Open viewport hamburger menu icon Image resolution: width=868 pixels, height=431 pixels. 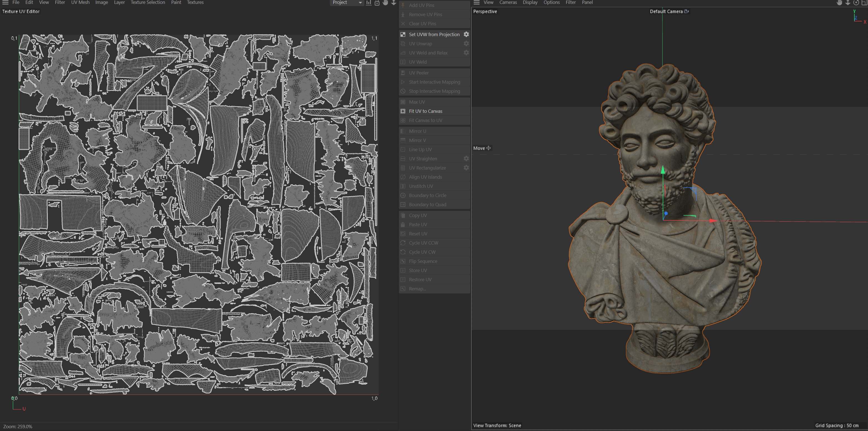click(x=476, y=2)
